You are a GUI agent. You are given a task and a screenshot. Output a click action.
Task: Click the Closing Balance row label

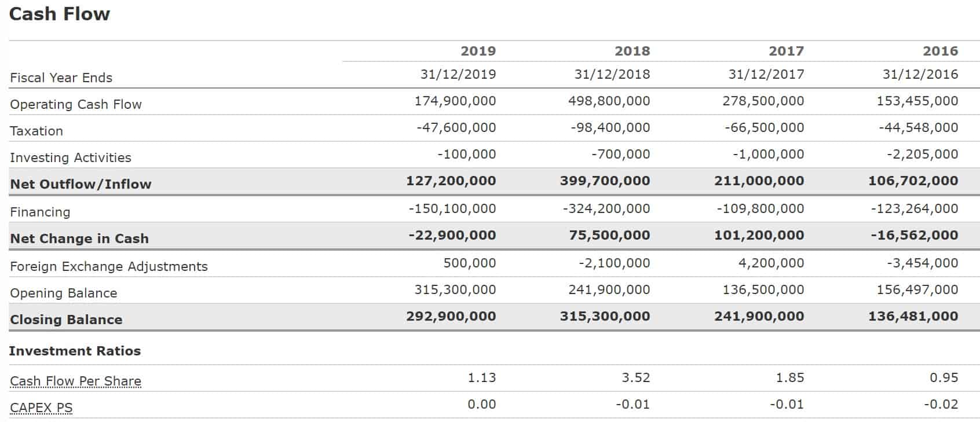click(66, 320)
